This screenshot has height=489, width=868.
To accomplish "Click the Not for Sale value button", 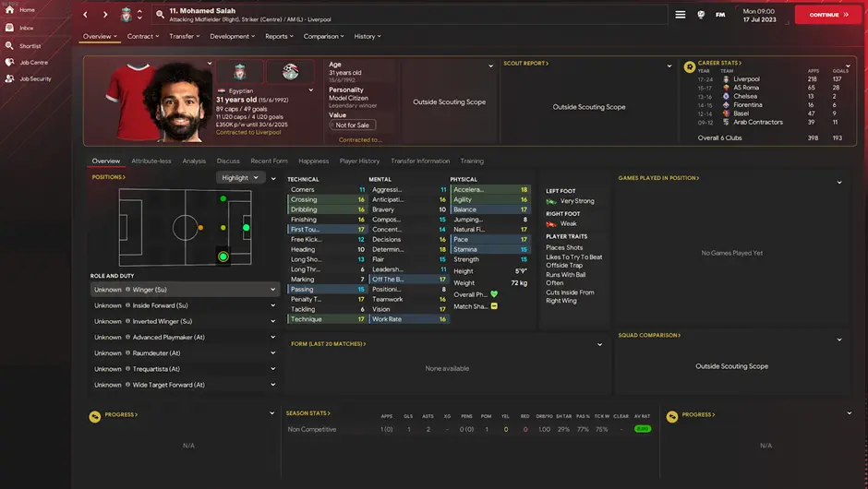I will (353, 125).
